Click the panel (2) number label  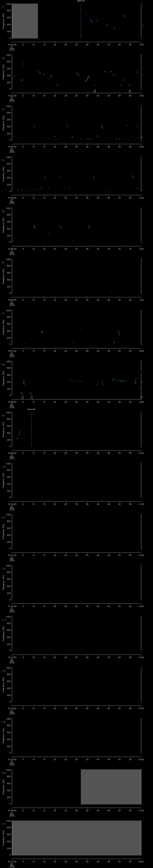click(3, 58)
